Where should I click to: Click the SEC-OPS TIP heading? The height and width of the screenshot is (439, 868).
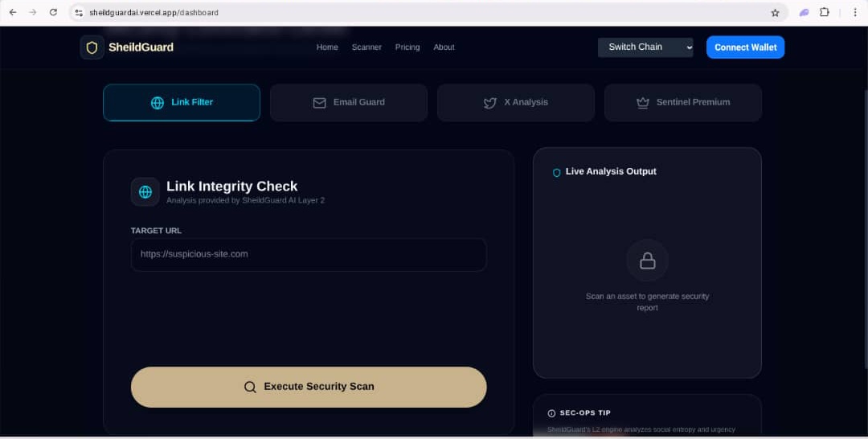[585, 413]
